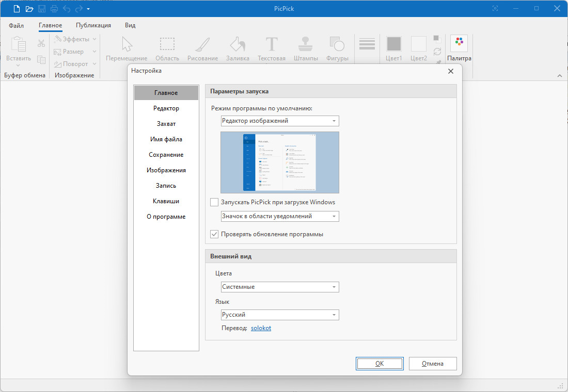Click the Open folder icon in title bar
The width and height of the screenshot is (568, 392).
29,9
